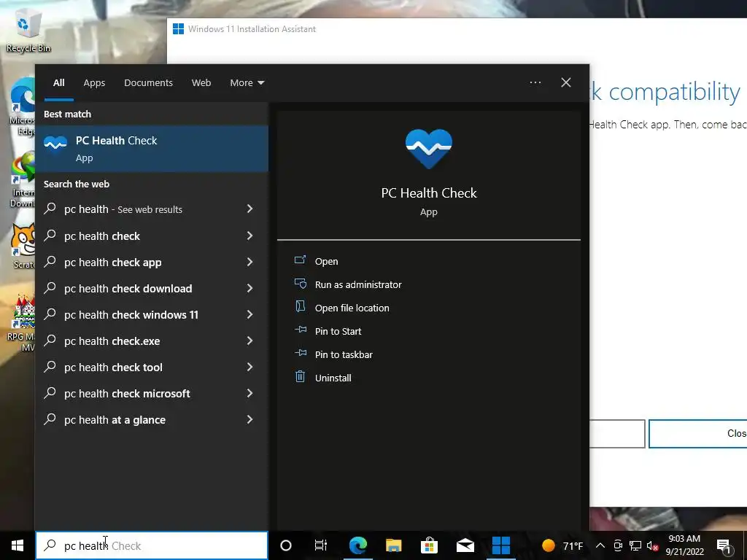Screen dimensions: 747x560
Task: Open Mail app from the taskbar
Action: click(x=465, y=545)
